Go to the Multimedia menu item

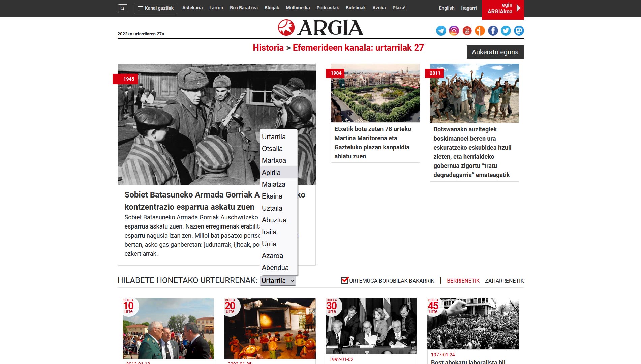point(298,8)
